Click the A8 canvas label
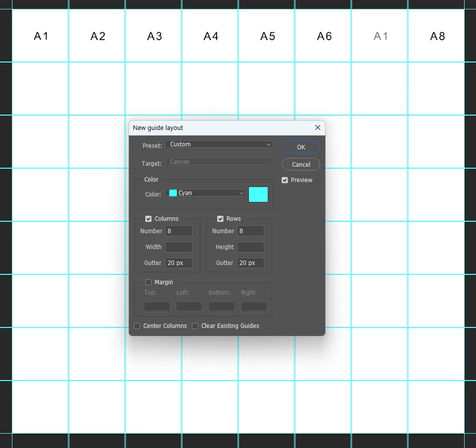This screenshot has height=448, width=476. pyautogui.click(x=437, y=36)
